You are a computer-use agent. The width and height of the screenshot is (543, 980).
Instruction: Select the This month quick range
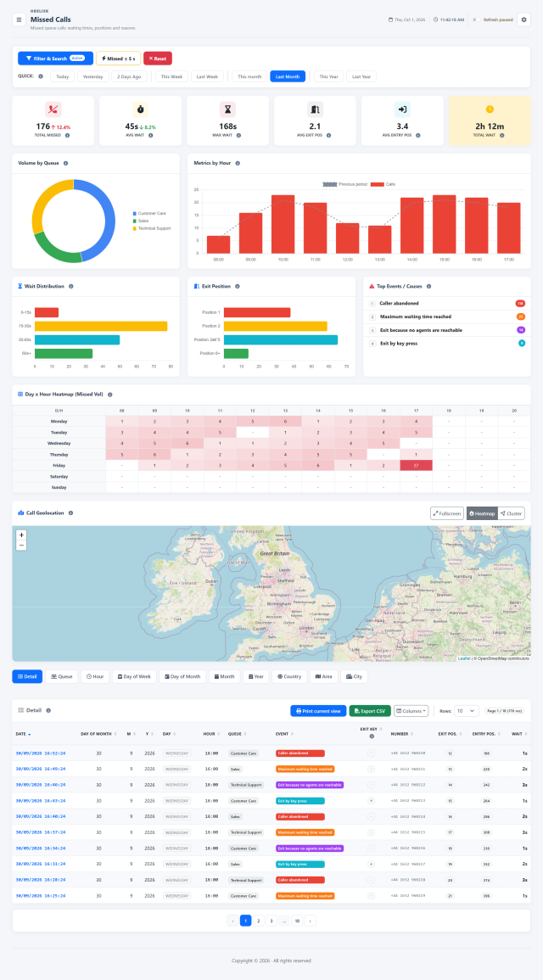tap(249, 76)
